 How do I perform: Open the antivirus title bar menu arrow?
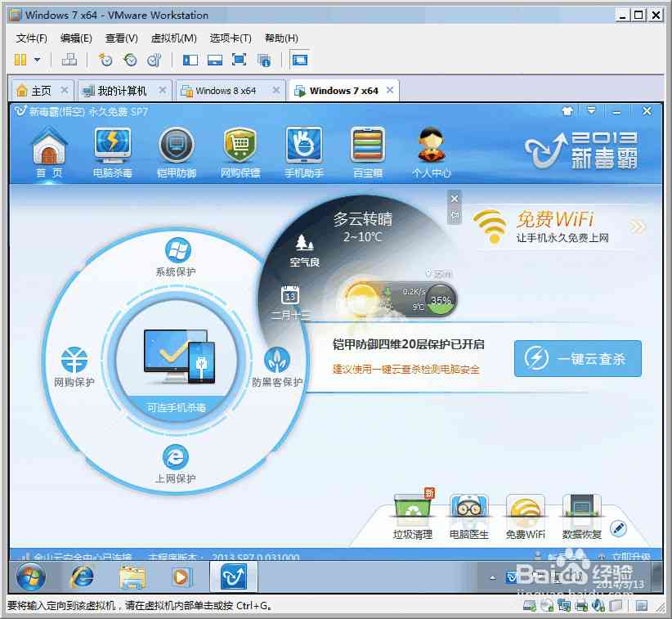591,111
